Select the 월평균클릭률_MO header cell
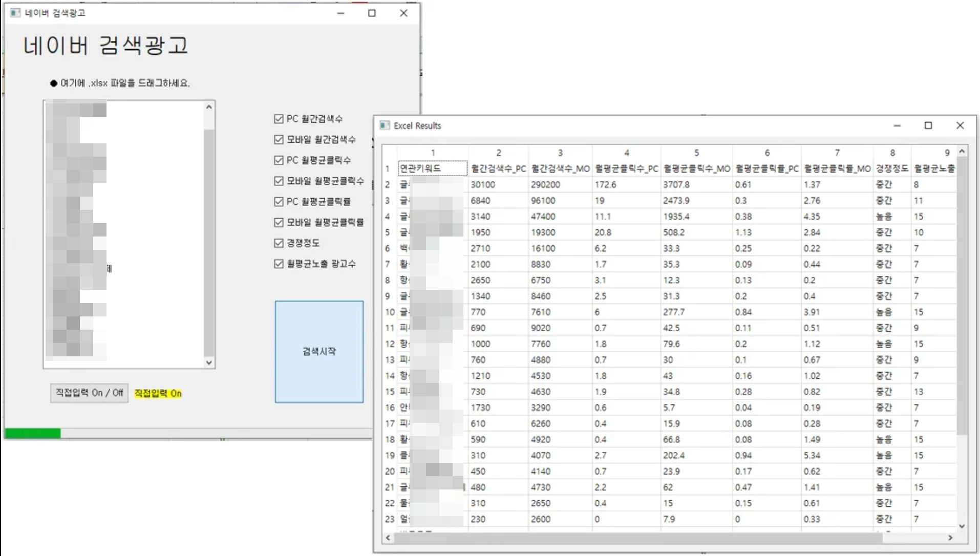Viewport: 980px width, 556px height. point(837,168)
